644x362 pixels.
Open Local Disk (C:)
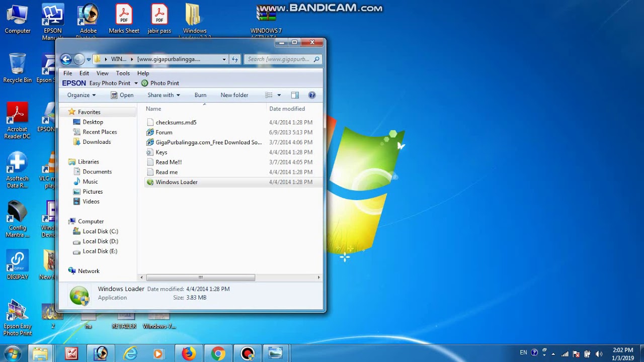click(100, 232)
